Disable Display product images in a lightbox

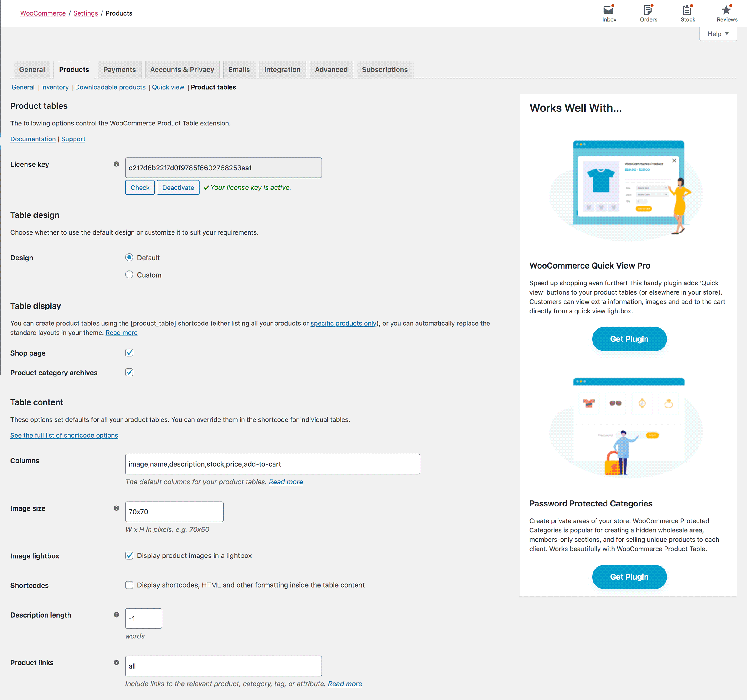(129, 555)
